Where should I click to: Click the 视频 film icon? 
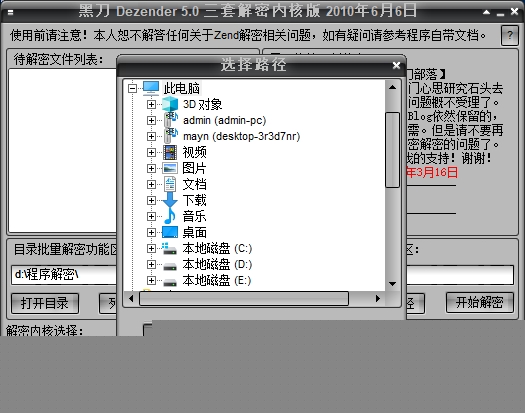pos(170,152)
